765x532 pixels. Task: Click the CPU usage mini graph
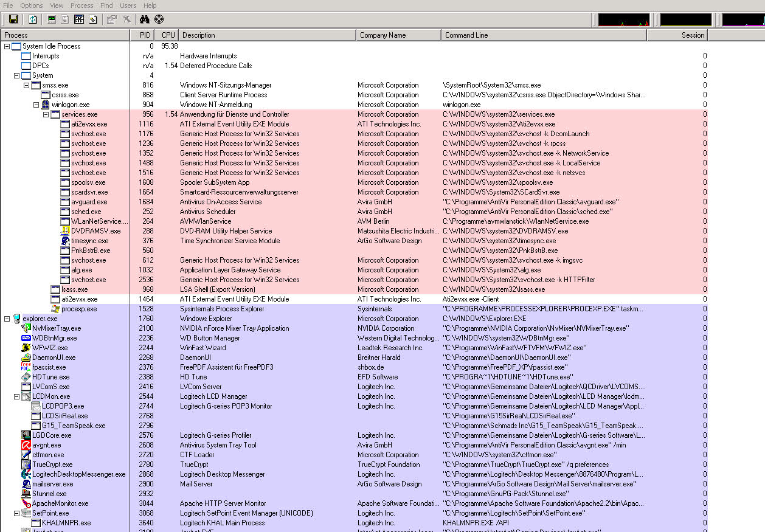(x=623, y=20)
